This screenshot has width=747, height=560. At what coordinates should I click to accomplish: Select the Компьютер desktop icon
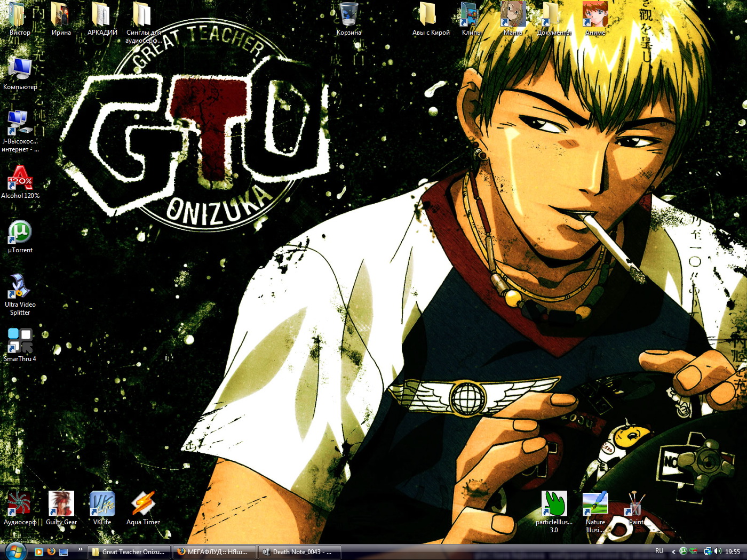20,73
